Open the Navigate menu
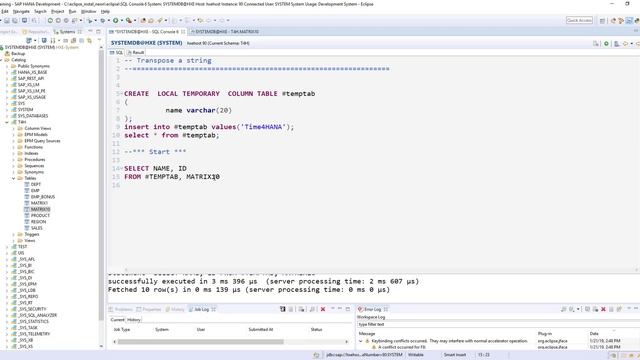640x360 pixels. [x=21, y=11]
